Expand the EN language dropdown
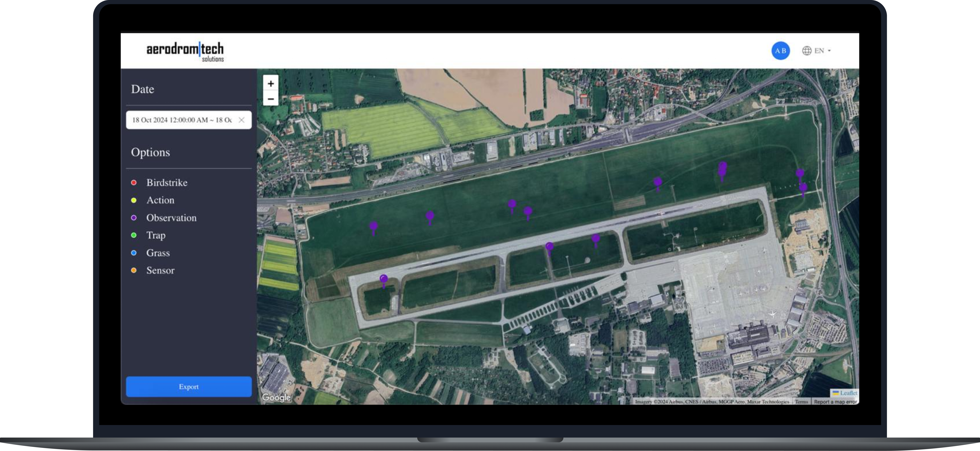 (x=822, y=51)
